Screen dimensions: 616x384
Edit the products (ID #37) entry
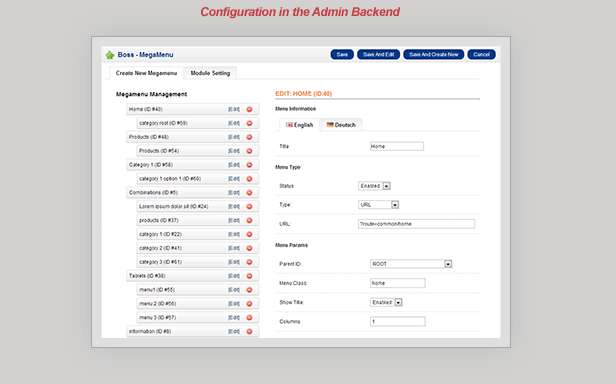pyautogui.click(x=234, y=220)
